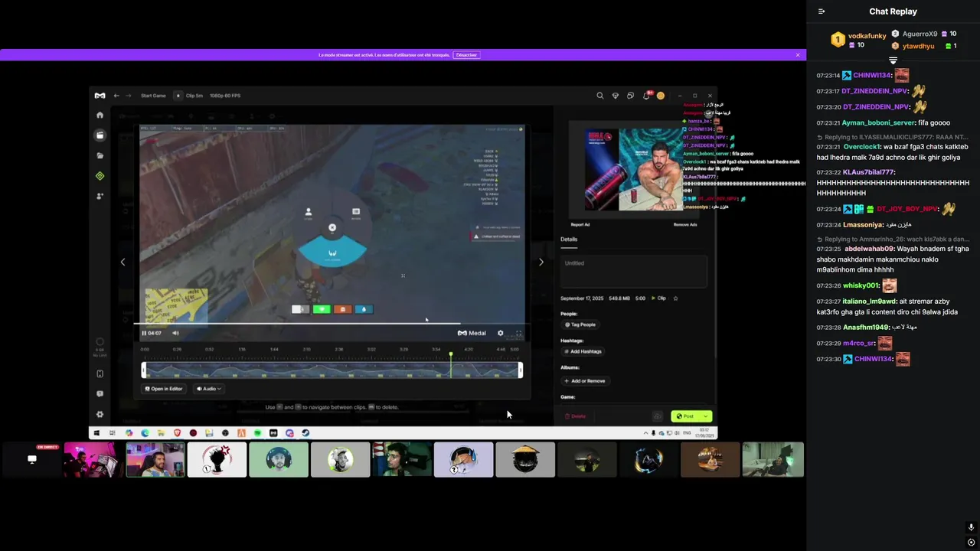The height and width of the screenshot is (551, 980).
Task: Open the feedback chat icon in Medal sidebar
Action: coord(100,394)
